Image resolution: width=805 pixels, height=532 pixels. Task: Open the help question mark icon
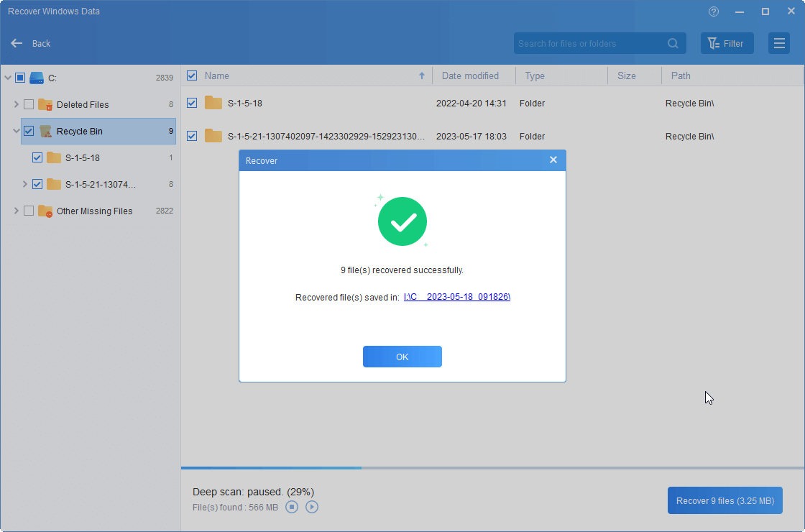pyautogui.click(x=714, y=12)
